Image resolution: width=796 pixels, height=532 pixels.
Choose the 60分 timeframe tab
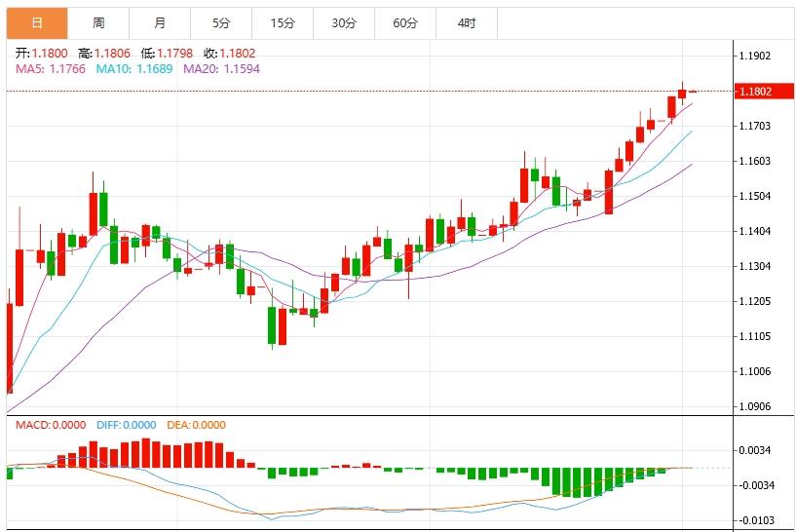click(x=405, y=22)
